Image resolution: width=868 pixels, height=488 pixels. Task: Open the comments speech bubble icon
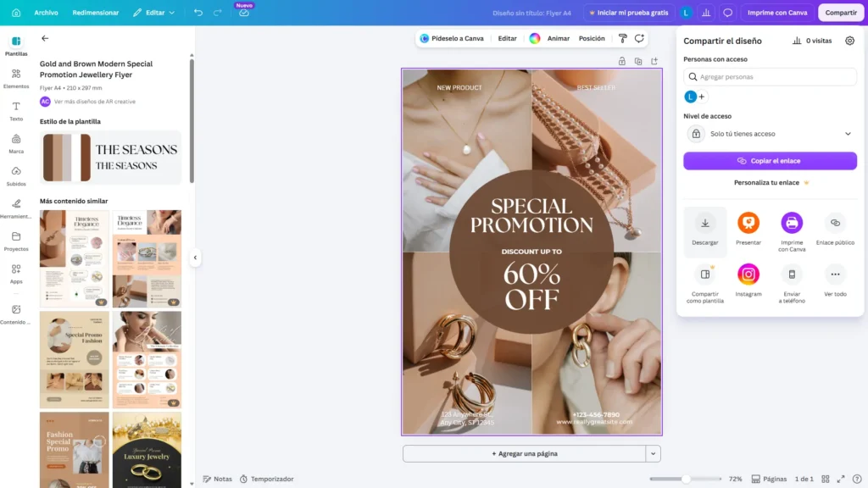click(727, 12)
